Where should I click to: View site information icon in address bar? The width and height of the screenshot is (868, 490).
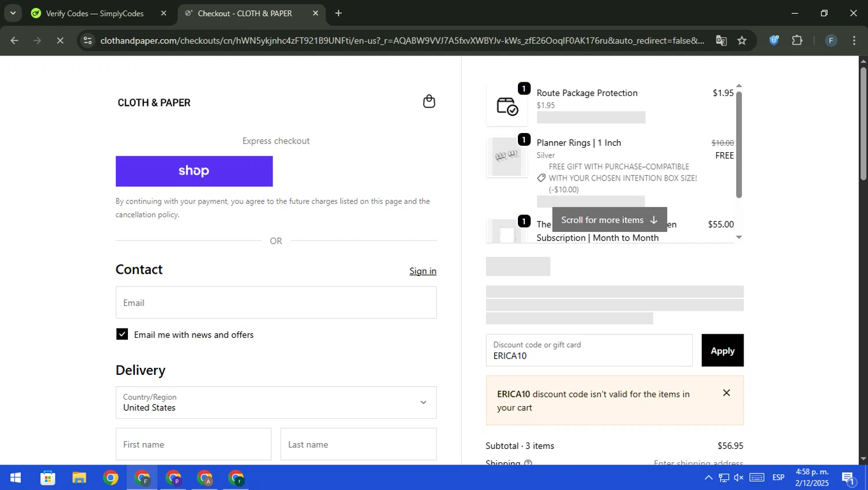[x=88, y=40]
